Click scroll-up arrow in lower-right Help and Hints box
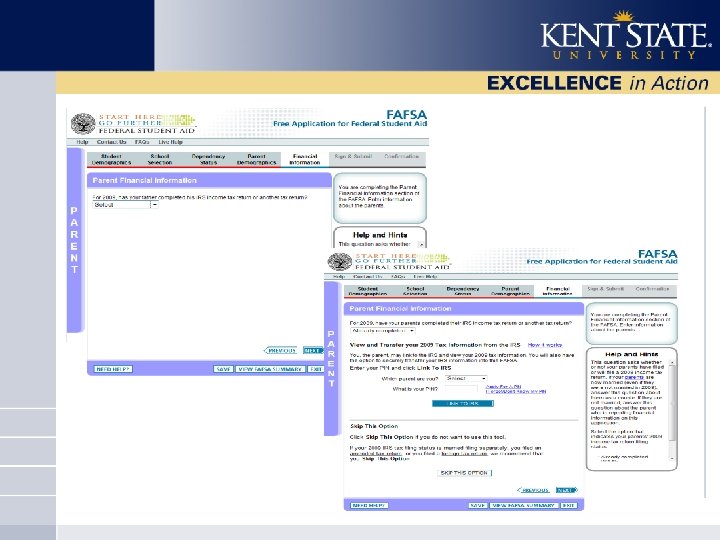 coord(672,363)
